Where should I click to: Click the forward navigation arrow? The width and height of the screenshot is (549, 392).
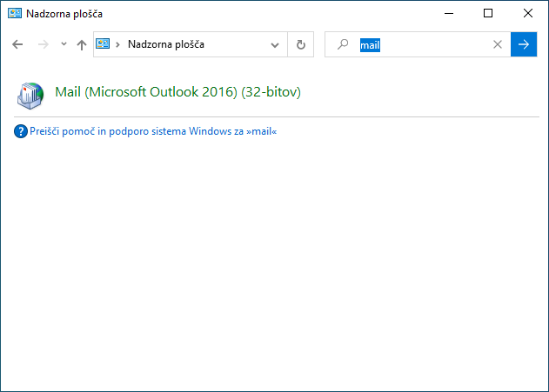[43, 44]
